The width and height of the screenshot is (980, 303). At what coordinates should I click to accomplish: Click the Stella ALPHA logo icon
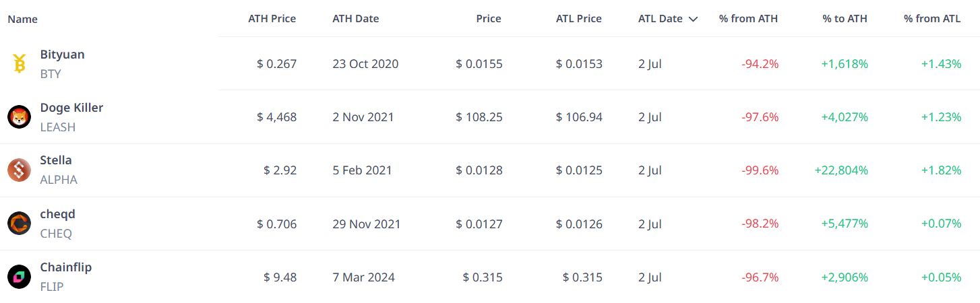(19, 170)
